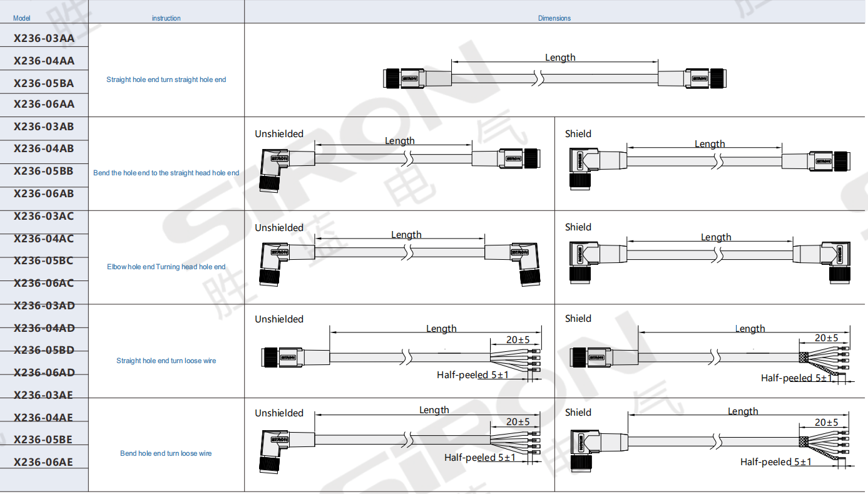This screenshot has height=494, width=868.
Task: Open 'Bend the hole end to the straight head hole end'
Action: [x=166, y=173]
